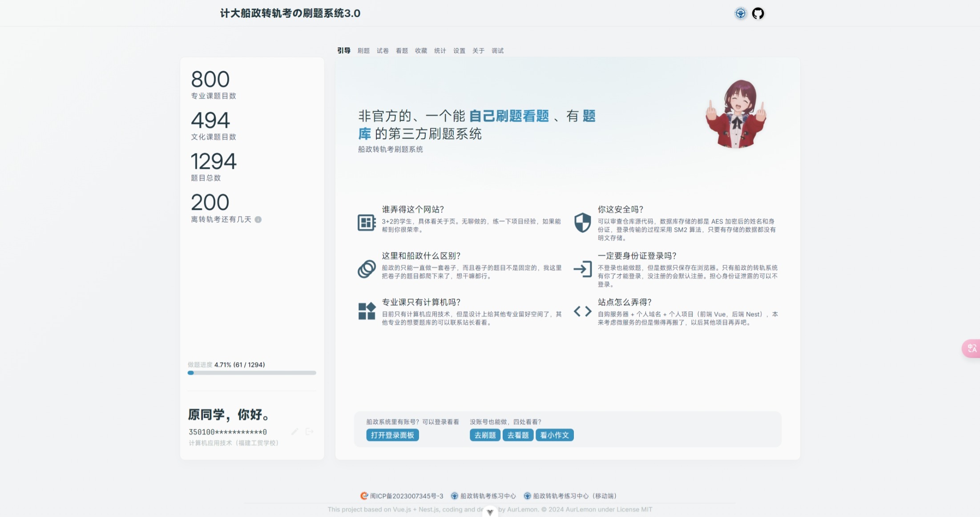
Task: Open the 统计 tab
Action: pos(440,51)
